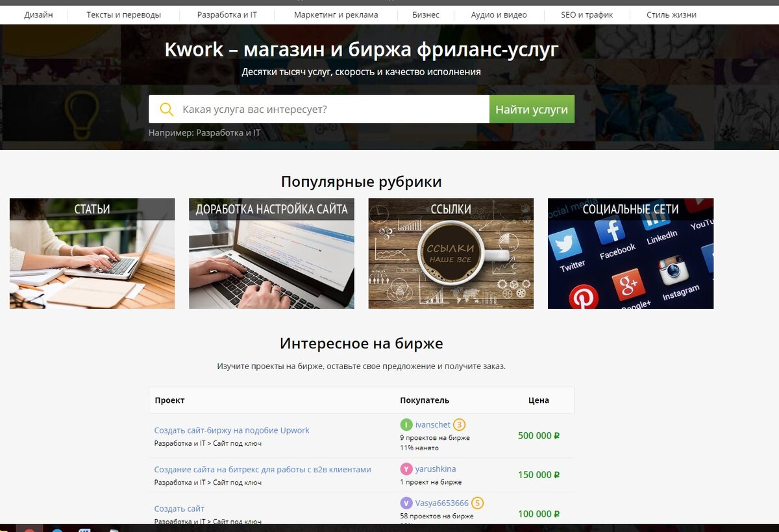This screenshot has height=532, width=779.
Task: Open the Бизнес category menu
Action: pos(426,14)
